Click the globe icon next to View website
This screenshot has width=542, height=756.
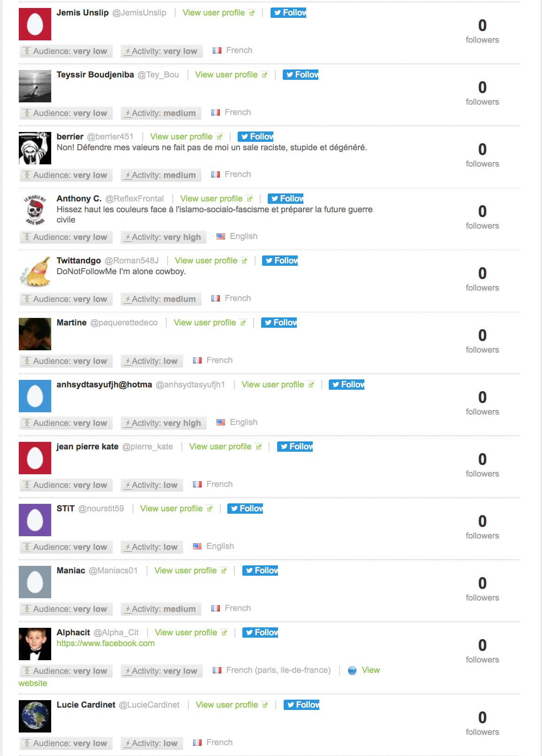pos(352,671)
